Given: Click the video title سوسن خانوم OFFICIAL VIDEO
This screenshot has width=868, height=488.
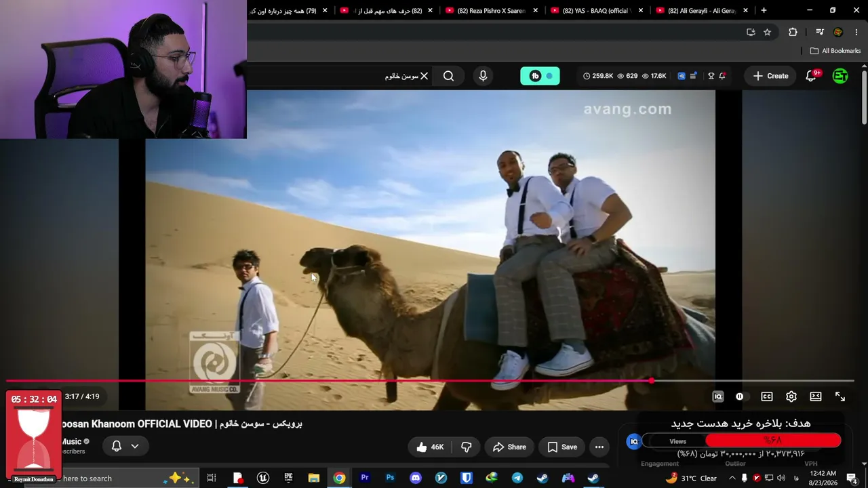Looking at the screenshot, I should (182, 424).
